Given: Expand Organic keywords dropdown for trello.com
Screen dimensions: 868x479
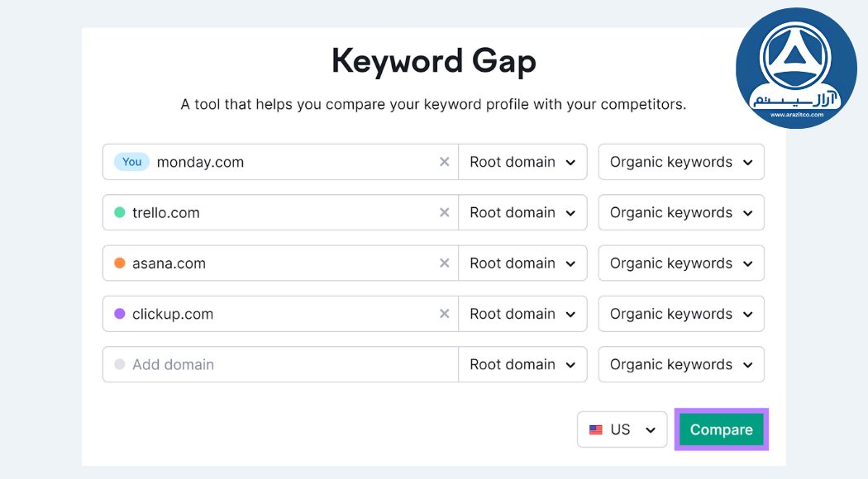Looking at the screenshot, I should click(x=681, y=212).
